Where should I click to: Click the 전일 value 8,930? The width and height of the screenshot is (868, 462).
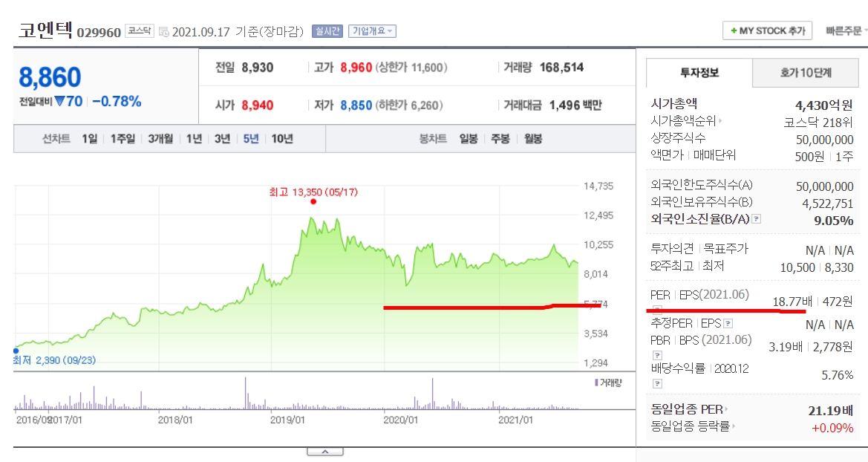coord(258,68)
